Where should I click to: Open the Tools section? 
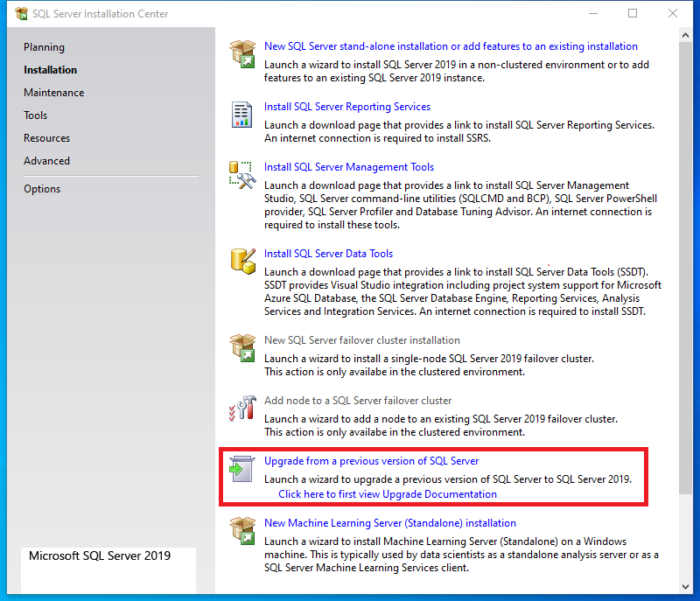35,115
